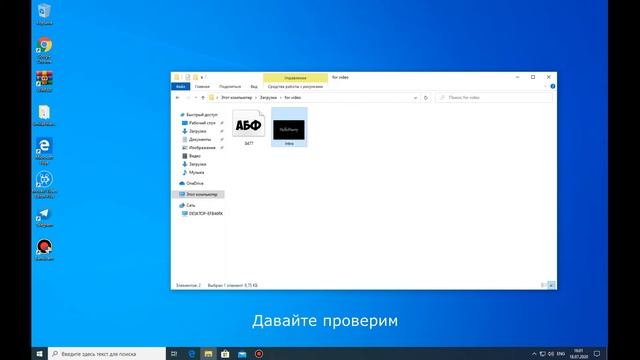Open Task View on the taskbar
640x360 pixels.
(x=174, y=353)
